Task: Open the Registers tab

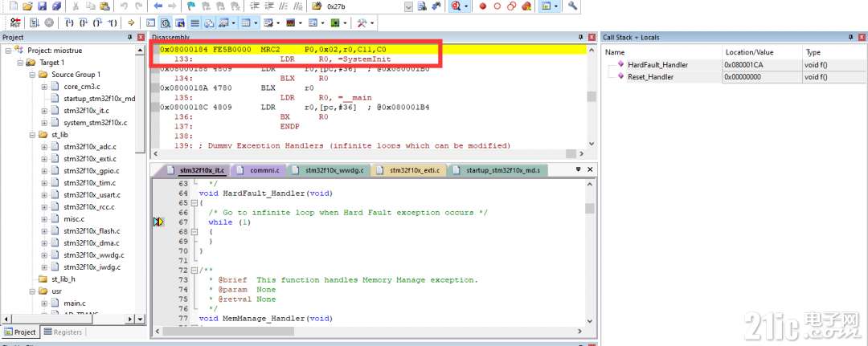Action: tap(63, 332)
